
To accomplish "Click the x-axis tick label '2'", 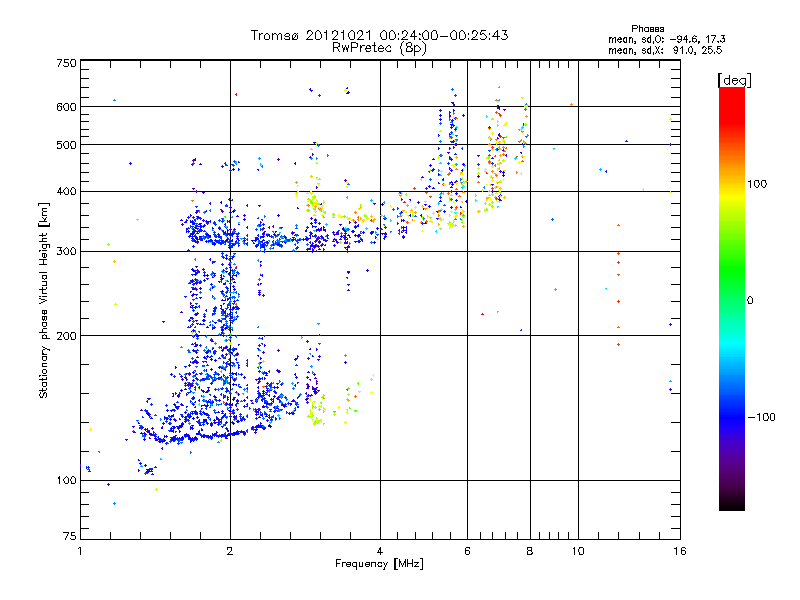I will click(x=230, y=551).
